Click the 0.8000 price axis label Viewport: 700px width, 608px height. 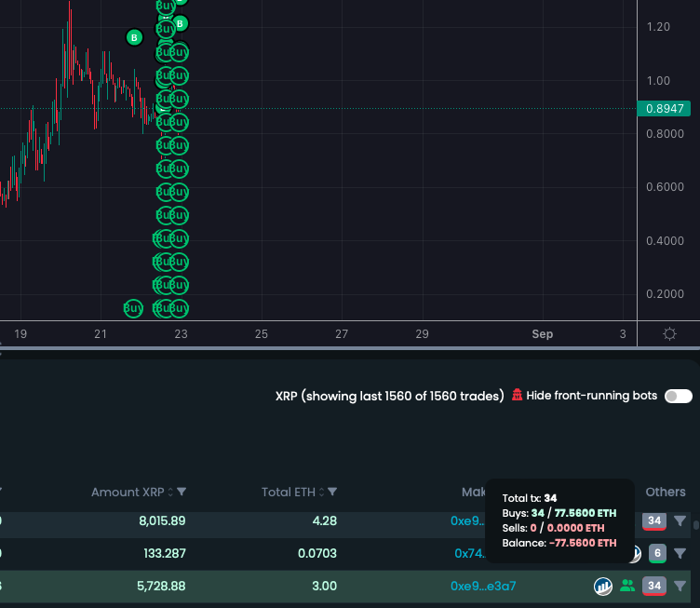[x=665, y=133]
